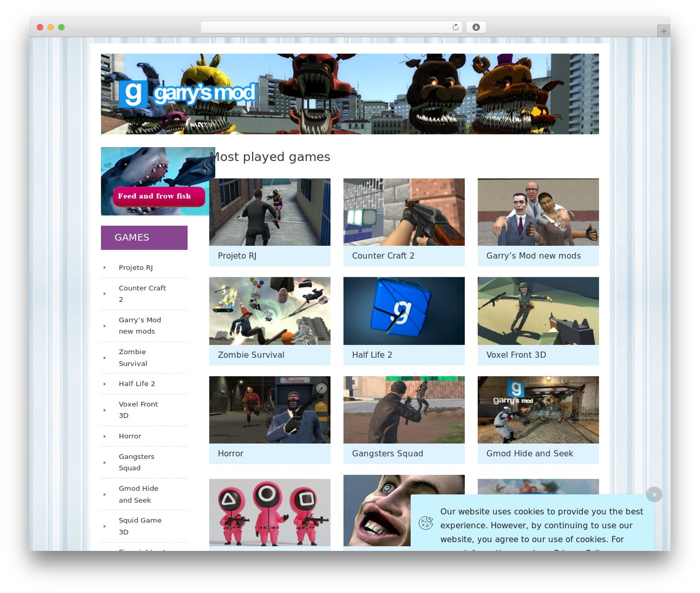
Task: Open Squid Game 3D sidebar link
Action: pos(140,526)
